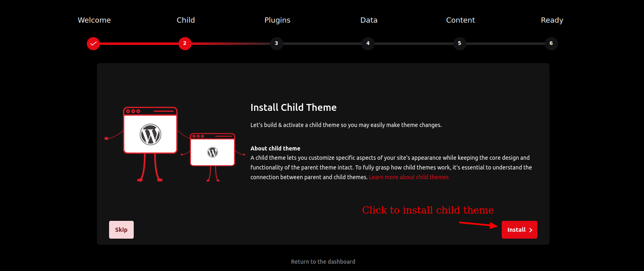Jump to step 4 circle marker
This screenshot has width=644, height=271.
click(368, 43)
